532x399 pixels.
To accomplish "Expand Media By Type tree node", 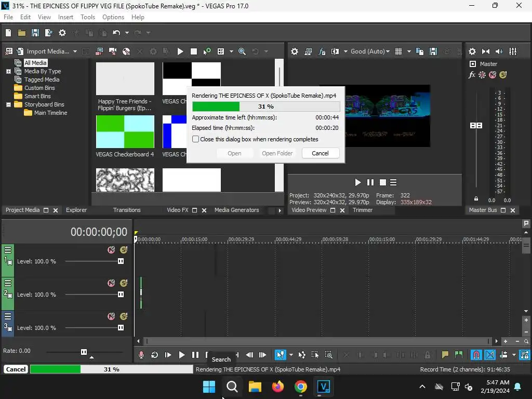I will click(8, 71).
